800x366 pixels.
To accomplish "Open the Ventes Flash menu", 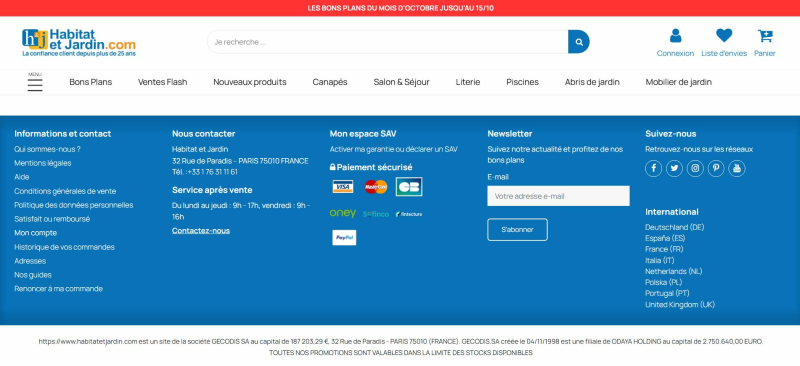I will click(x=163, y=82).
